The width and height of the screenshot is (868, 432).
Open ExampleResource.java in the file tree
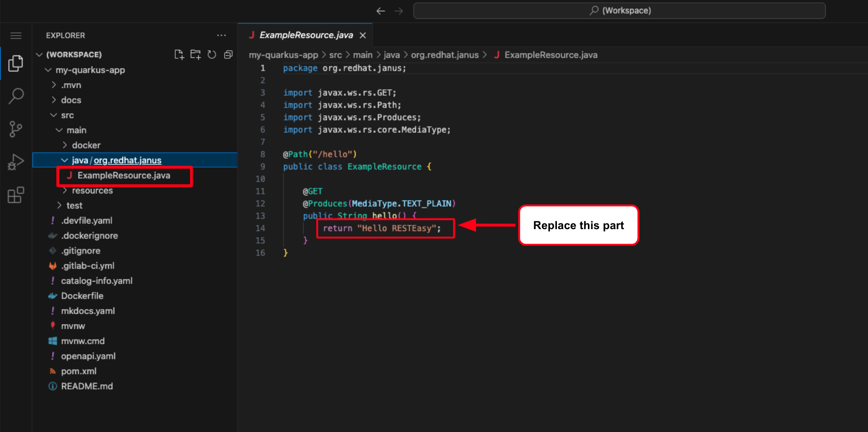124,175
